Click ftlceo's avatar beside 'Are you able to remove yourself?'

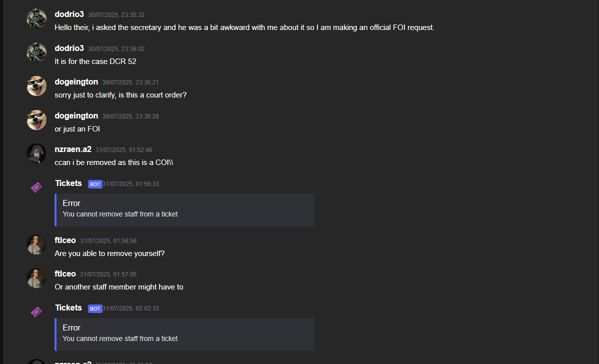(x=36, y=244)
